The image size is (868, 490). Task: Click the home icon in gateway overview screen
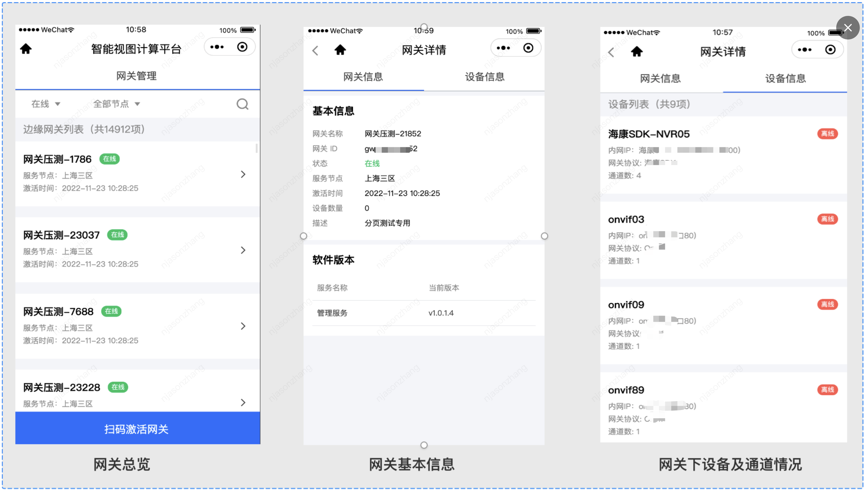(x=26, y=49)
